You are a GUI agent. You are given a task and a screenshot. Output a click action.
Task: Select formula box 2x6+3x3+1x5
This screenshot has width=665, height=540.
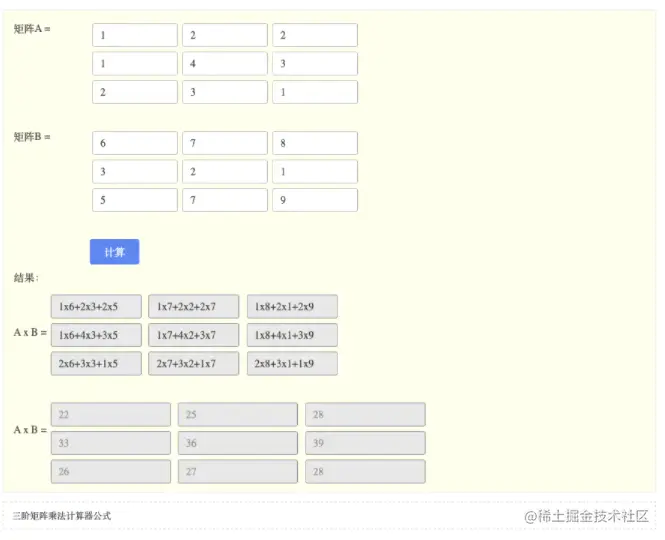pos(96,364)
